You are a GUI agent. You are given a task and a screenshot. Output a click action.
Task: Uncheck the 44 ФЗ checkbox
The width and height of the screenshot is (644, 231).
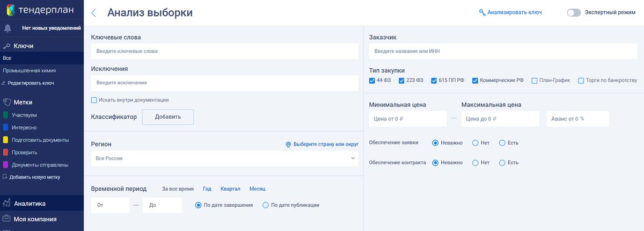click(x=372, y=81)
